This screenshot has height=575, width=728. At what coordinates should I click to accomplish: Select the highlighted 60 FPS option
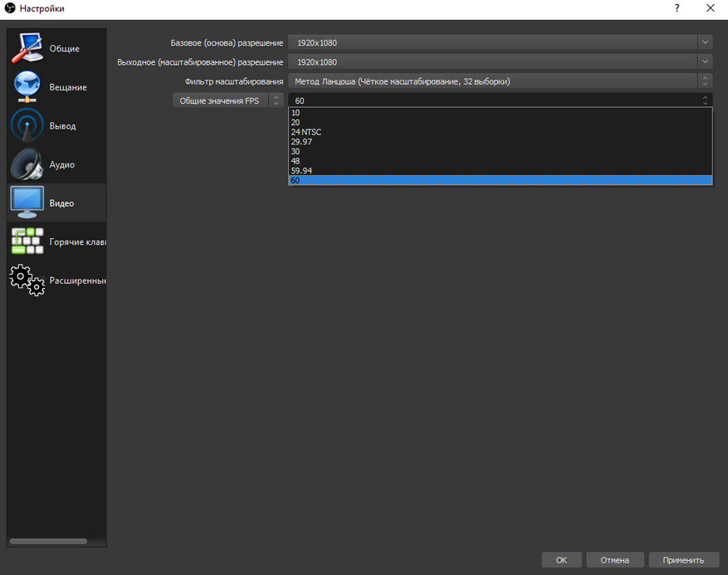click(500, 180)
